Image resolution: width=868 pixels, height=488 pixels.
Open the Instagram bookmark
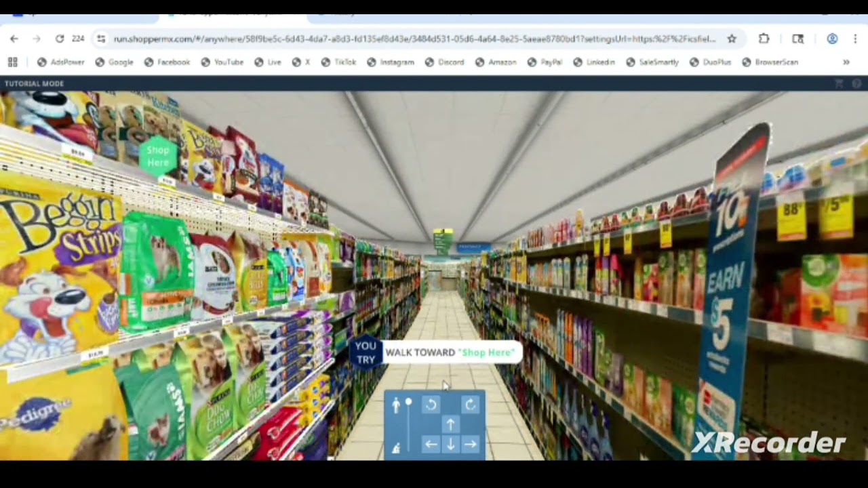391,62
